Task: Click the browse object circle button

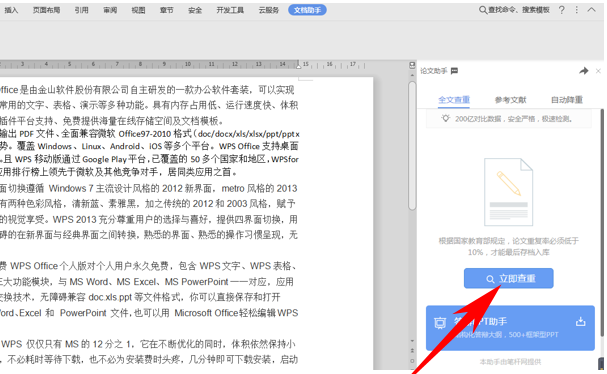Action: coord(412,361)
